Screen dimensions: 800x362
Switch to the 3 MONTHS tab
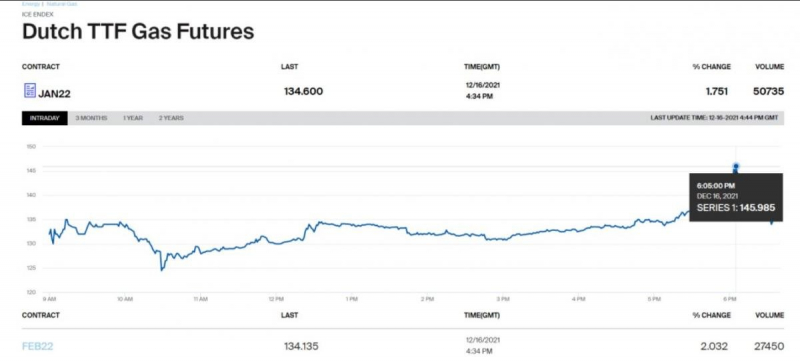91,118
